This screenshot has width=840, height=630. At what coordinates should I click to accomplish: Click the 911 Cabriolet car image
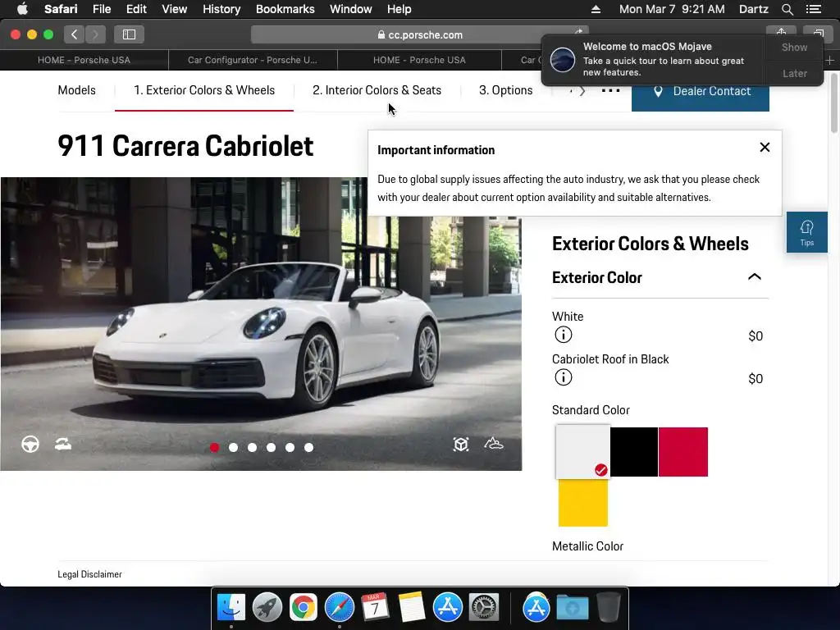tap(261, 323)
